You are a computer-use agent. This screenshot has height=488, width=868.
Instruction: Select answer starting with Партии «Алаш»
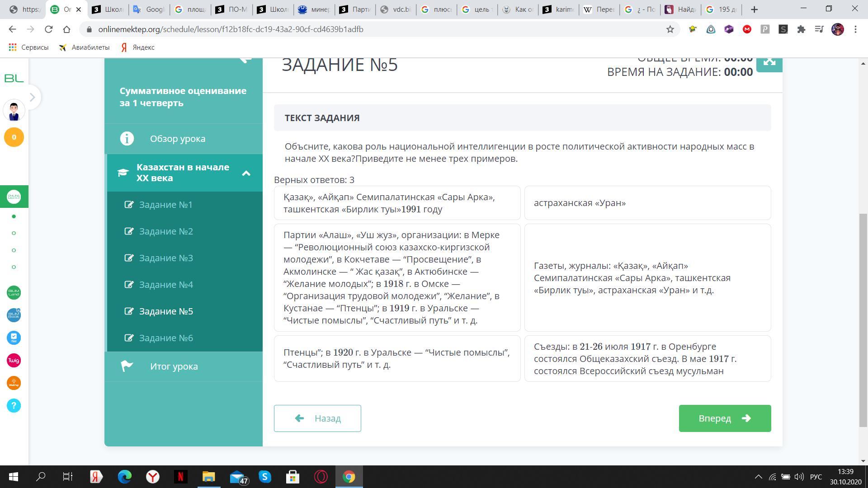(x=397, y=277)
